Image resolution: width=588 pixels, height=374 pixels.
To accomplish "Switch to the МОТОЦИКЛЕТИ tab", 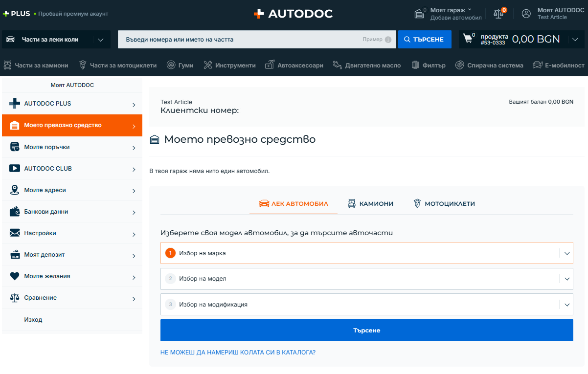I will (x=444, y=204).
